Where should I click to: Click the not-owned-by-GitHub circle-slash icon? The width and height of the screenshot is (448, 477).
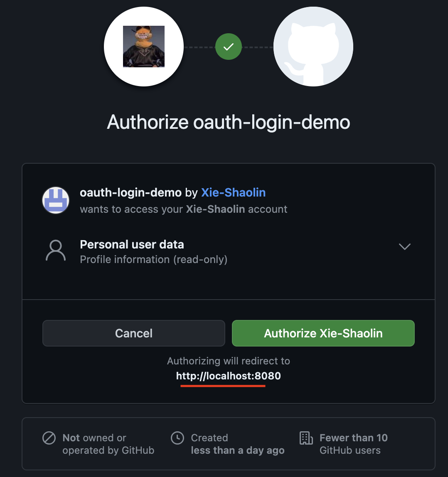[49, 438]
